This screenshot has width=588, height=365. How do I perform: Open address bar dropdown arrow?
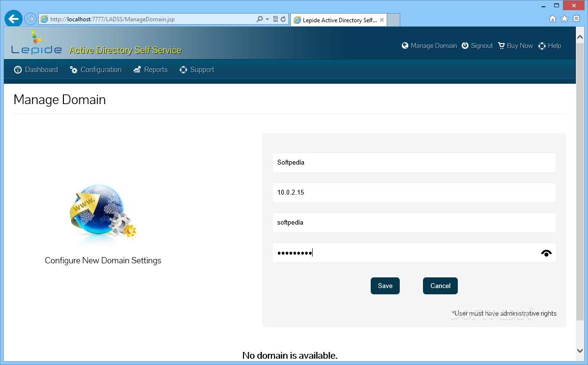[267, 19]
